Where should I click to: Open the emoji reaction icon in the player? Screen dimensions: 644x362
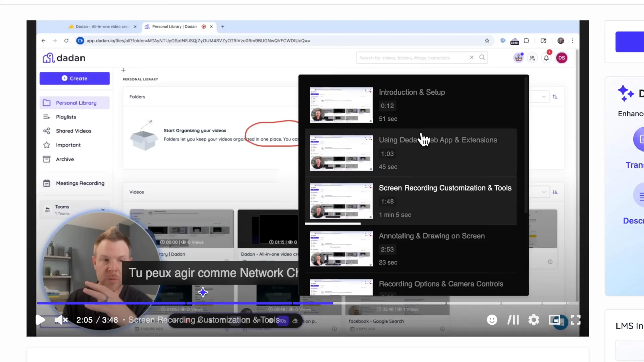(492, 320)
